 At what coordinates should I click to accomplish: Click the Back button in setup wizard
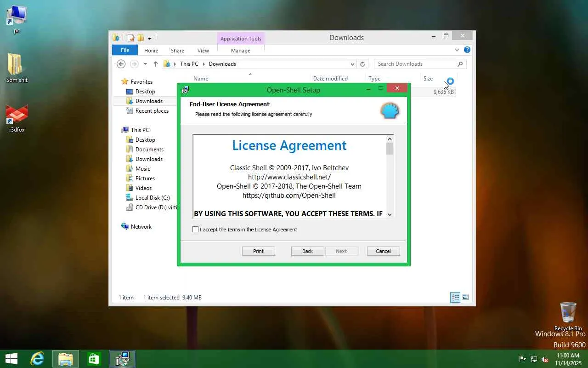(x=307, y=251)
